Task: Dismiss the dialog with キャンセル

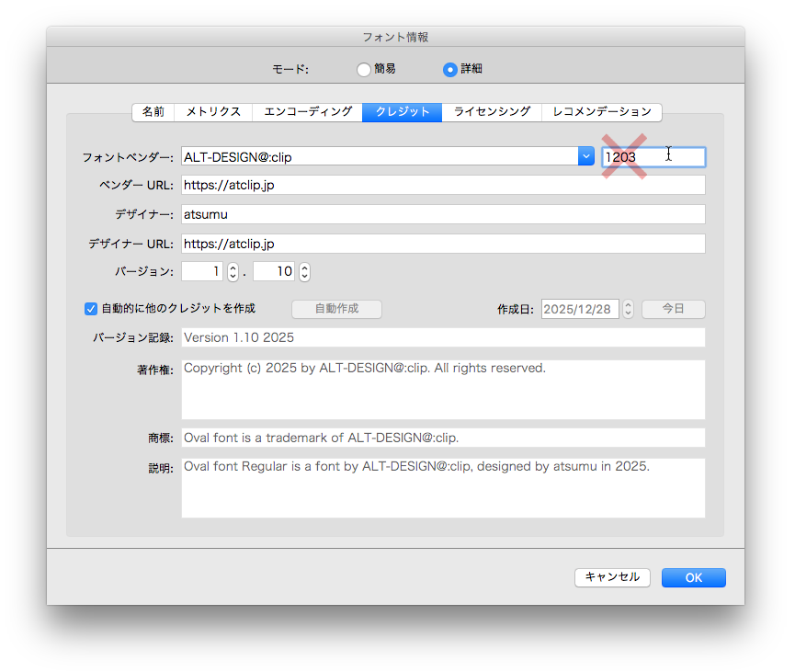Action: [612, 577]
